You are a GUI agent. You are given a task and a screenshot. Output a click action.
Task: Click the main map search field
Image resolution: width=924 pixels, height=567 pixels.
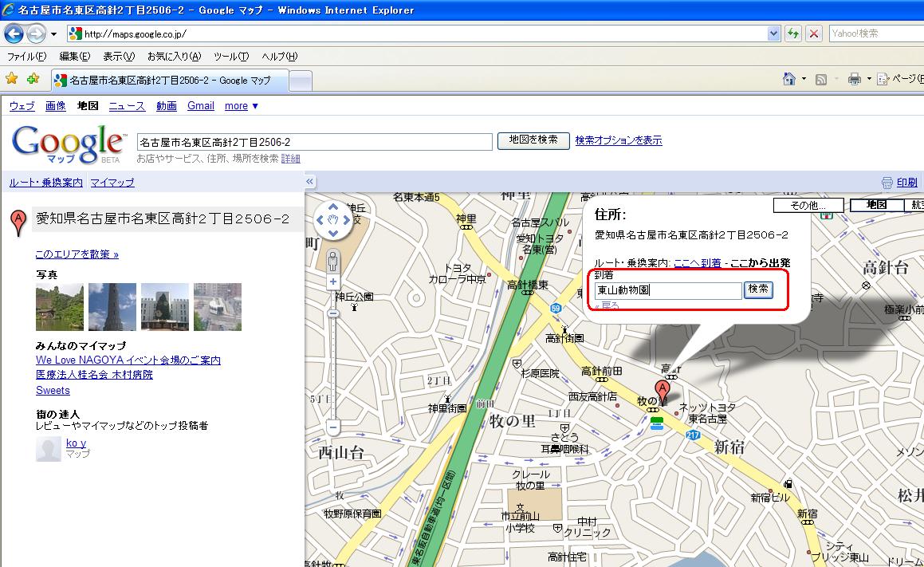[x=314, y=142]
